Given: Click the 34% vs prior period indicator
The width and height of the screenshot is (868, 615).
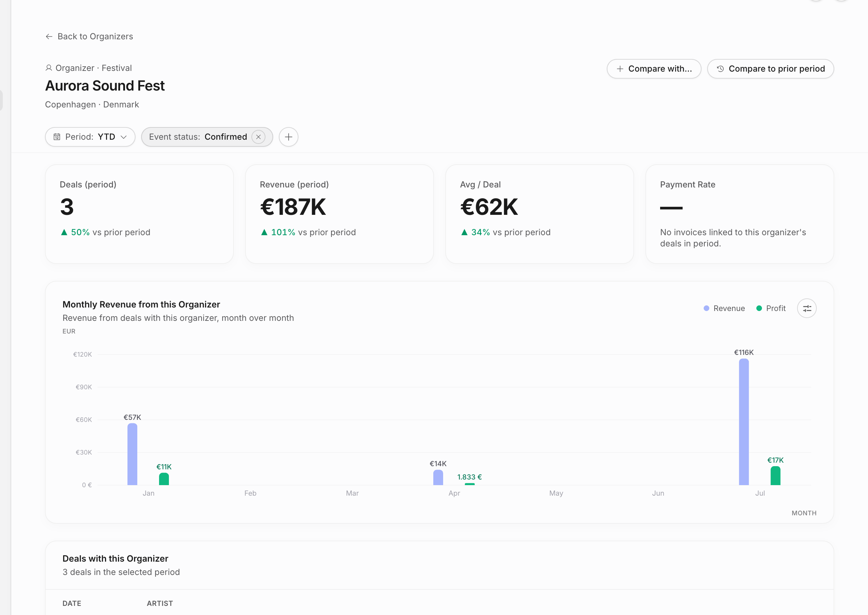Looking at the screenshot, I should pos(506,232).
